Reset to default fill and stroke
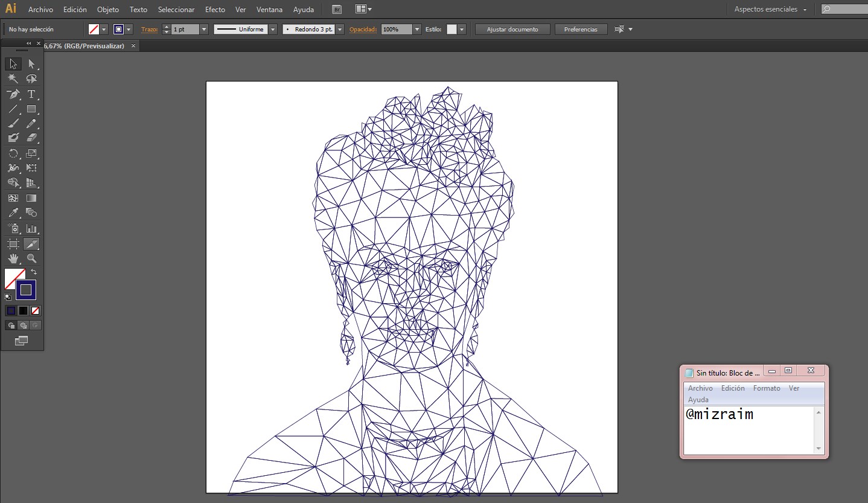The image size is (868, 503). point(8,296)
